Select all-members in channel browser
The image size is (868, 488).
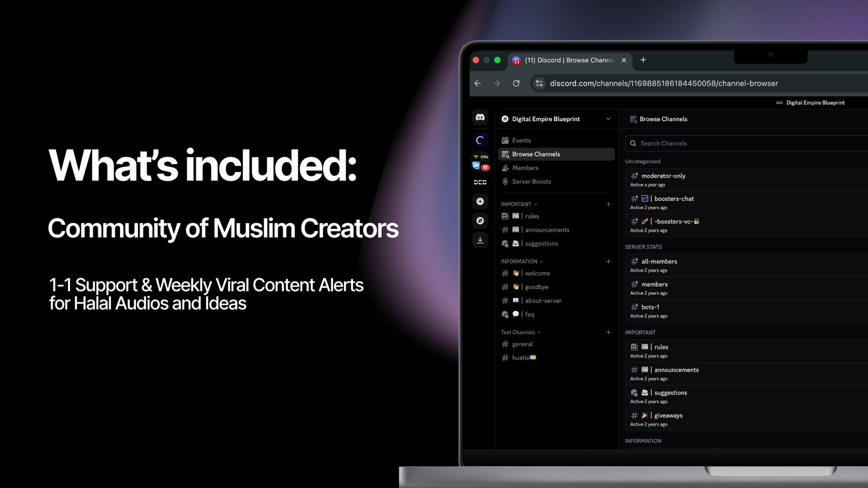pos(746,265)
